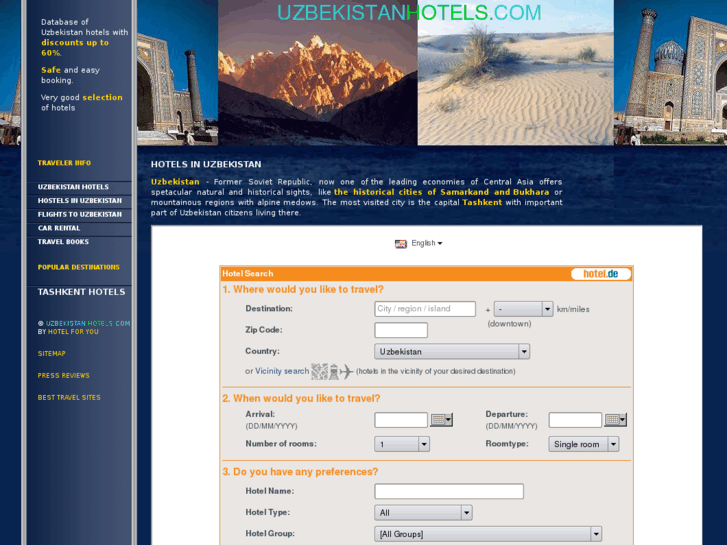Go to Tashkent Hotels in the sidebar

[81, 292]
